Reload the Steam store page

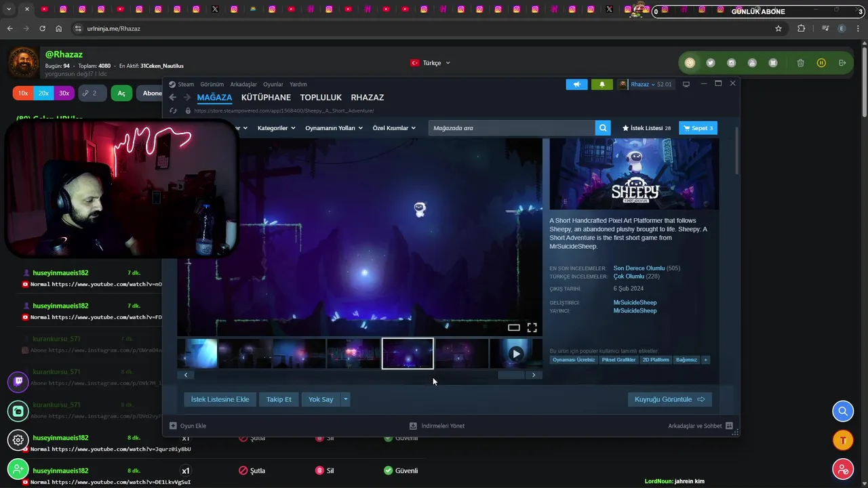click(x=173, y=110)
